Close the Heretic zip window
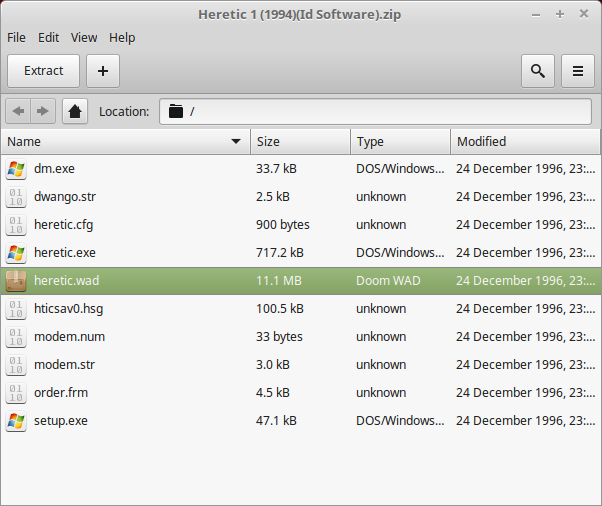This screenshot has width=602, height=506. (584, 14)
